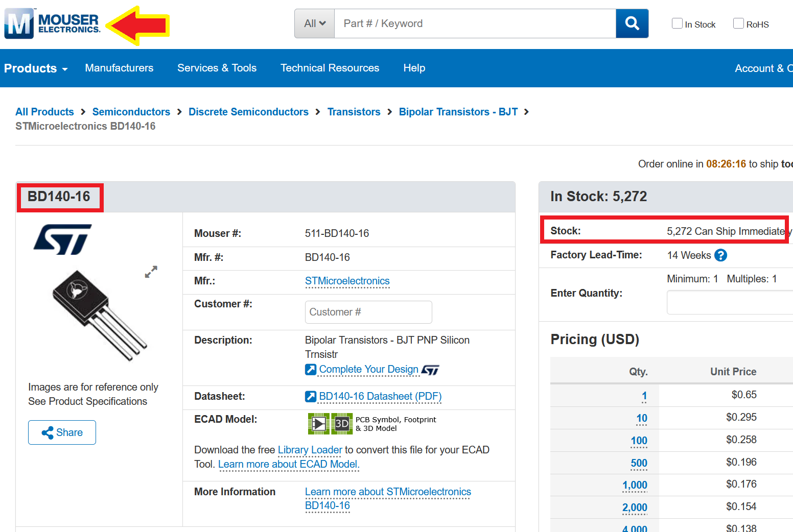Image resolution: width=793 pixels, height=532 pixels.
Task: Click the $0.295 unit price
Action: coord(741,417)
